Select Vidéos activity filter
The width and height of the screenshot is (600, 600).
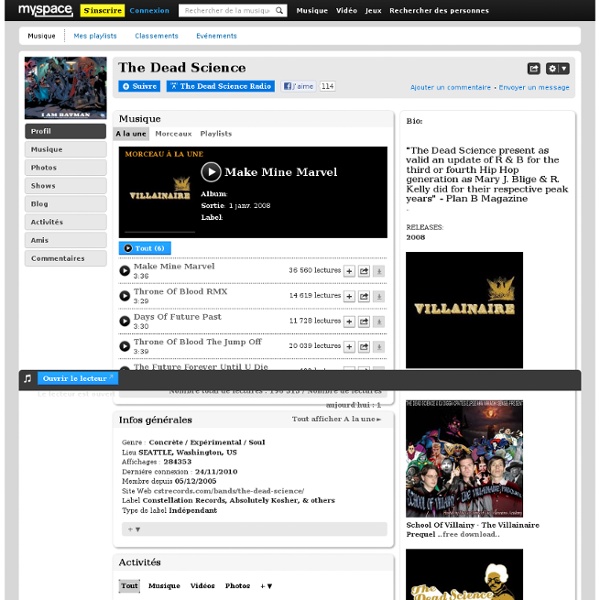[202, 586]
